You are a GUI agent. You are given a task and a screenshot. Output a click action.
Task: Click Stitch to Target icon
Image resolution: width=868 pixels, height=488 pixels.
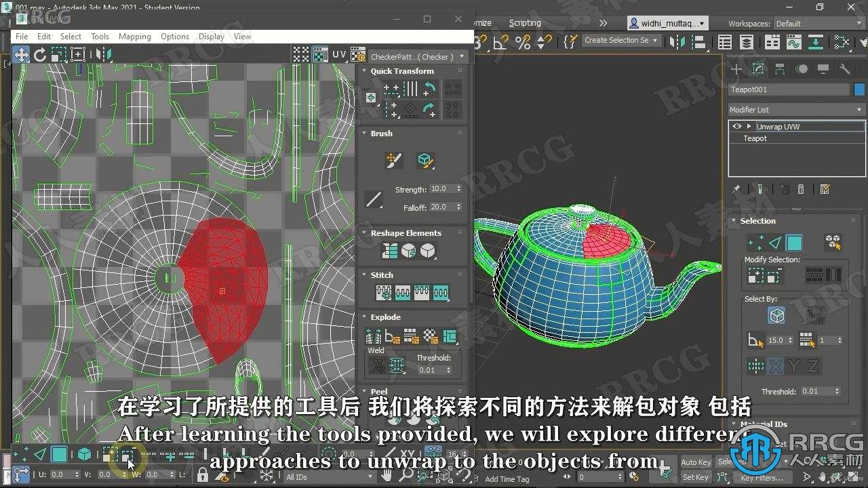pos(384,293)
